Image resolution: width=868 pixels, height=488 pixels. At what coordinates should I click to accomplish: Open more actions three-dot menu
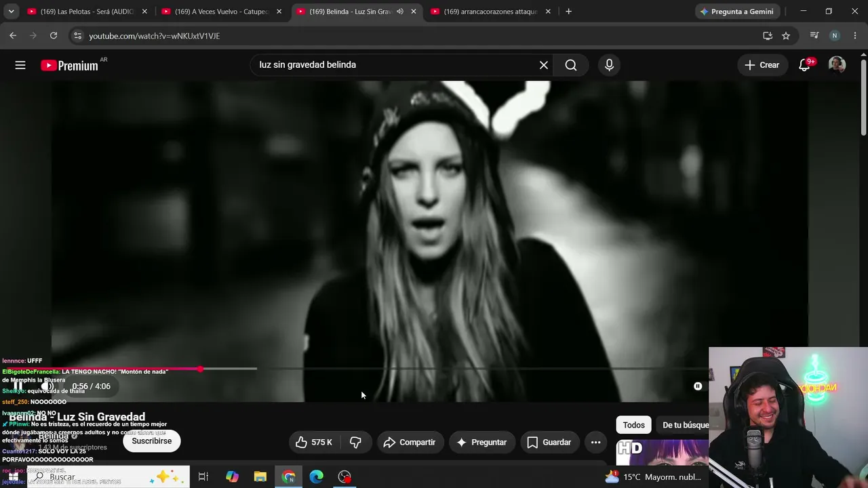tap(596, 443)
